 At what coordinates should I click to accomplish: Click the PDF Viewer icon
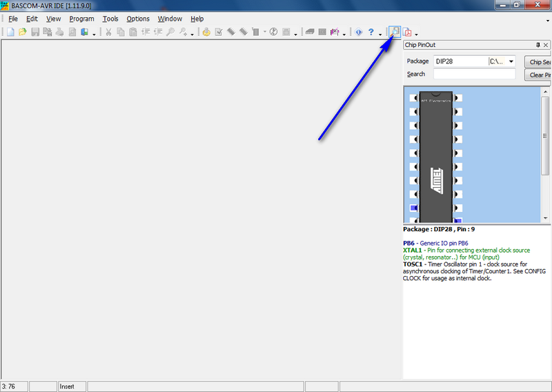407,32
